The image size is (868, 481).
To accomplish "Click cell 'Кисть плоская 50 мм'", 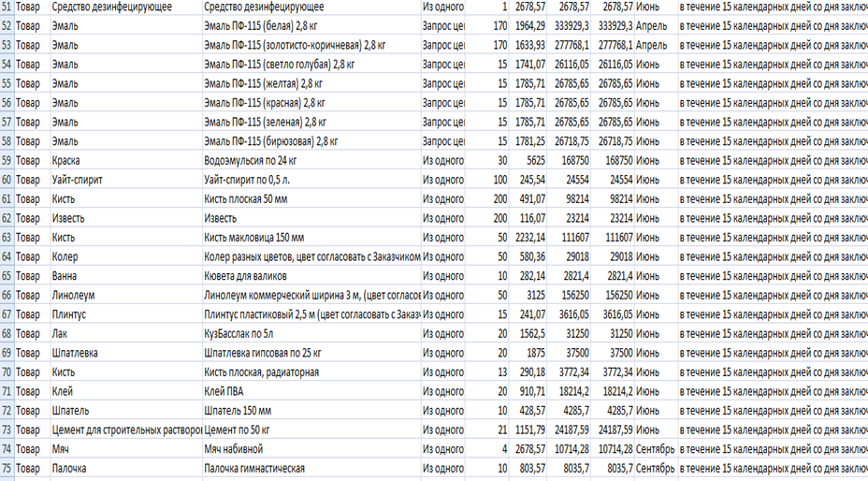I will (311, 199).
